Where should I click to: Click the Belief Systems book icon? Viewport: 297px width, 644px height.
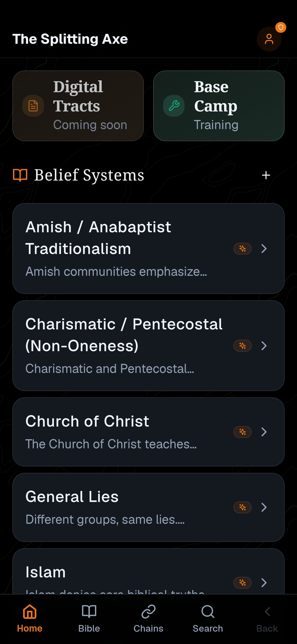coord(20,175)
